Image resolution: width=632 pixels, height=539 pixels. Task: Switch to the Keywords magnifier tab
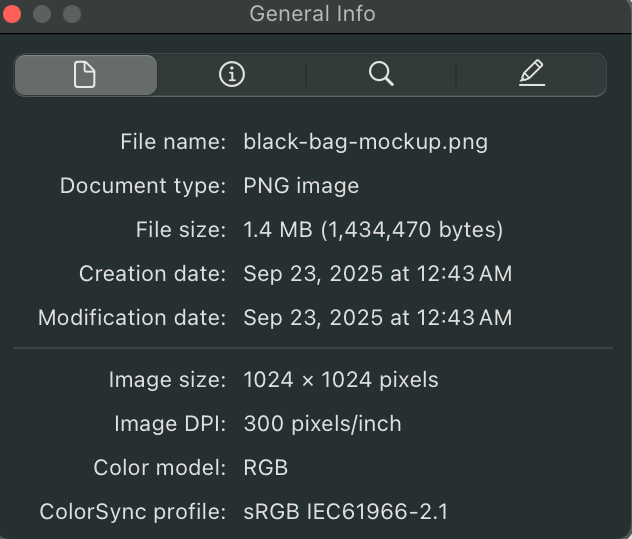[x=381, y=75]
